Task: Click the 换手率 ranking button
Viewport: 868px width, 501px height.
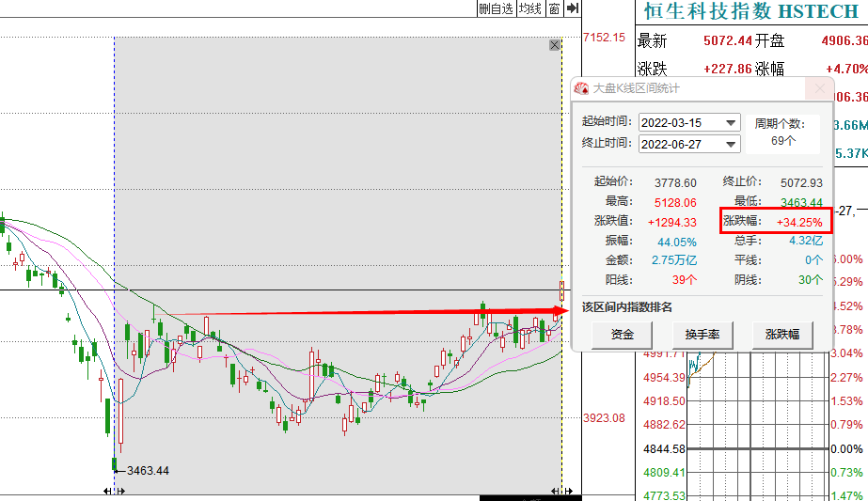Action: pos(702,335)
